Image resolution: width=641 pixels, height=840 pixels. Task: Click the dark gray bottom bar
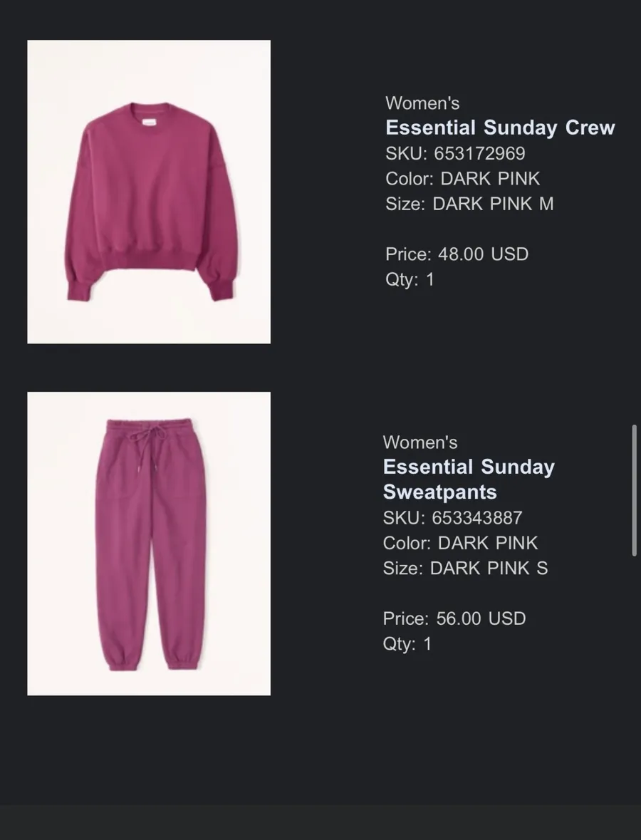pyautogui.click(x=320, y=821)
